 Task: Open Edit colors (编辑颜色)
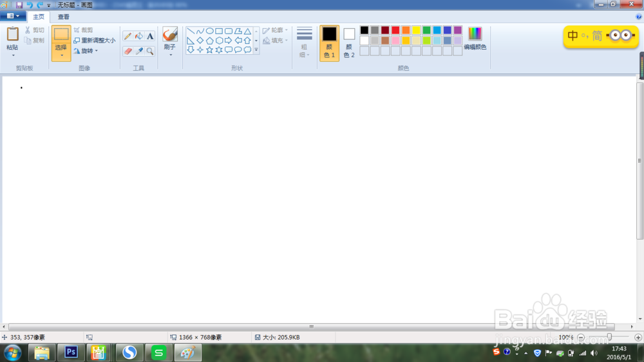click(x=475, y=39)
